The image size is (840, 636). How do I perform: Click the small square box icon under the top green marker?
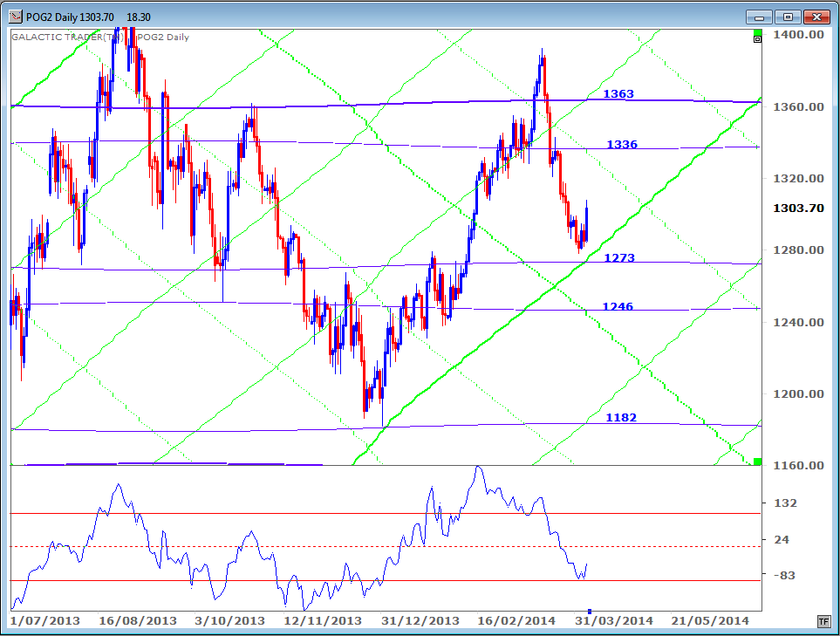click(x=757, y=39)
